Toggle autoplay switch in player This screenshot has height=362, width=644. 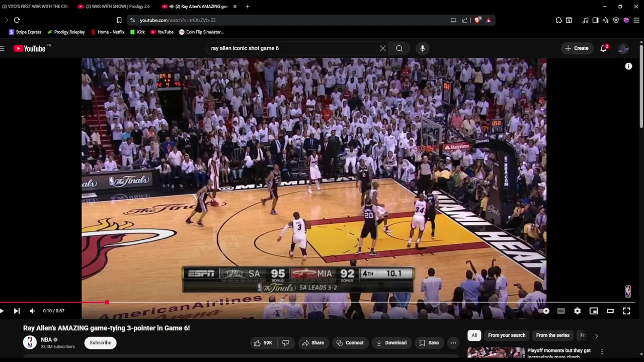click(x=545, y=311)
